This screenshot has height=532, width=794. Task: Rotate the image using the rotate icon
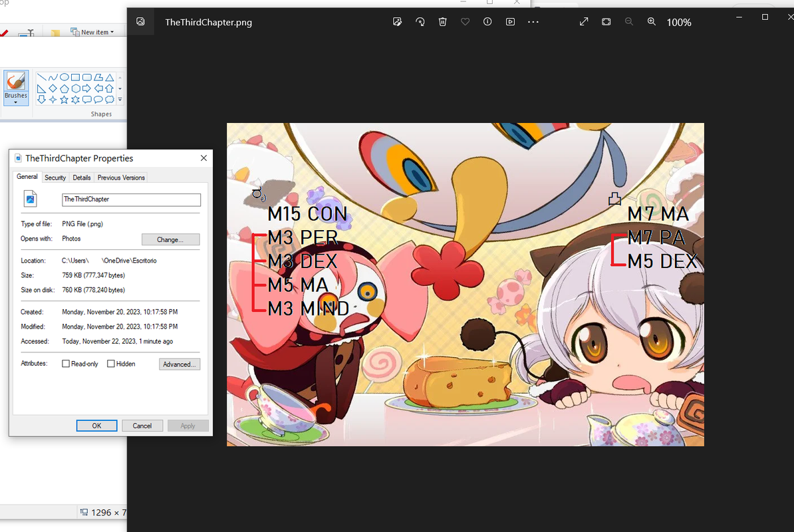[x=420, y=22]
